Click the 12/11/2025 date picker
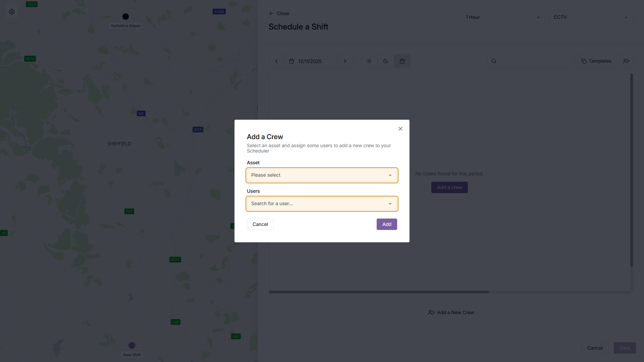The image size is (644, 362). 311,61
